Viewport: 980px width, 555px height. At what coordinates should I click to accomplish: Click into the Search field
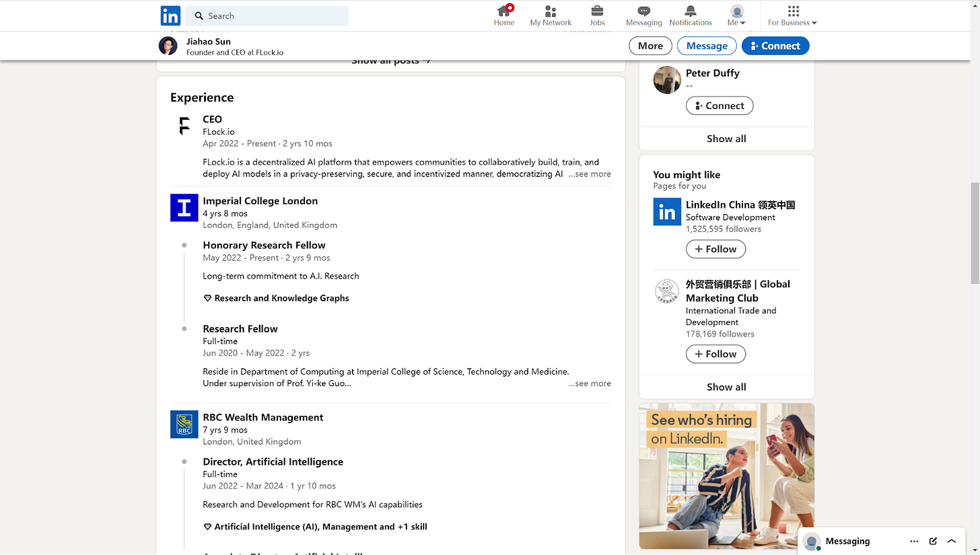[267, 15]
